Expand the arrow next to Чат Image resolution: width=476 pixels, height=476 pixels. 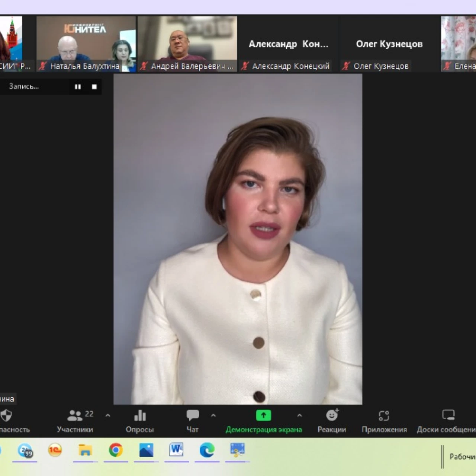pyautogui.click(x=213, y=415)
